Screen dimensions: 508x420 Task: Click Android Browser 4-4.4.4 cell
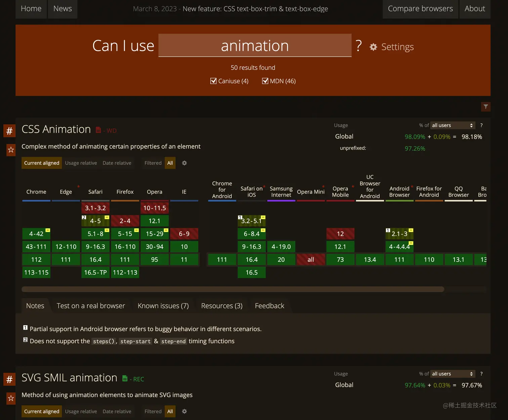tap(399, 247)
